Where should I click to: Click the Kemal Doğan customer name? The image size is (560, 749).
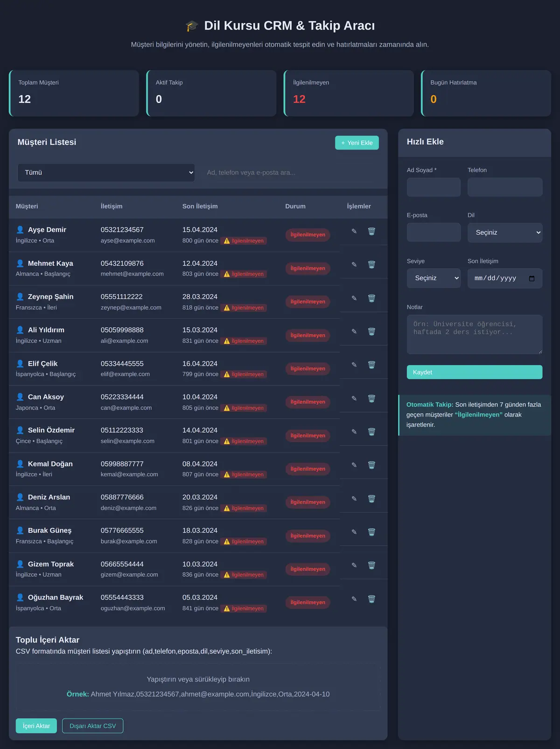(50, 464)
